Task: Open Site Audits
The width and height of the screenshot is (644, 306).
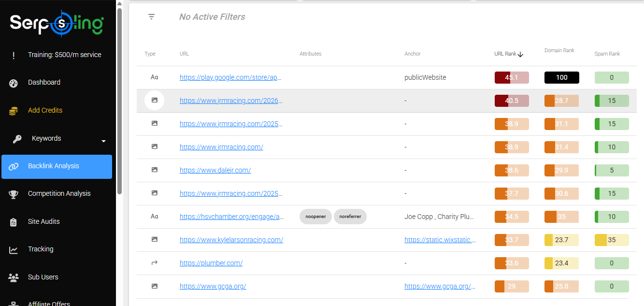Action: point(43,221)
